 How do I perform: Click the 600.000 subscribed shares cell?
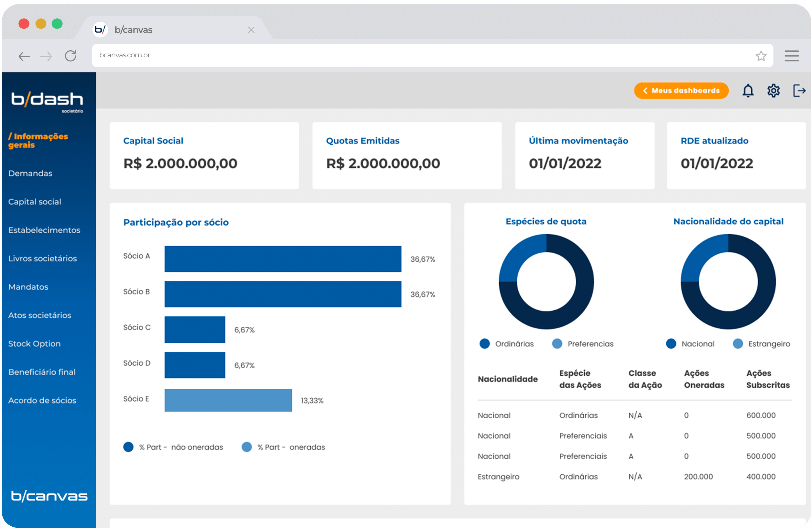click(x=761, y=415)
